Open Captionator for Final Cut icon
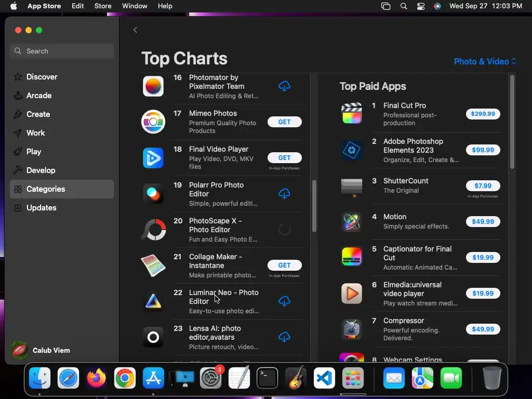532x399 pixels. [x=352, y=258]
